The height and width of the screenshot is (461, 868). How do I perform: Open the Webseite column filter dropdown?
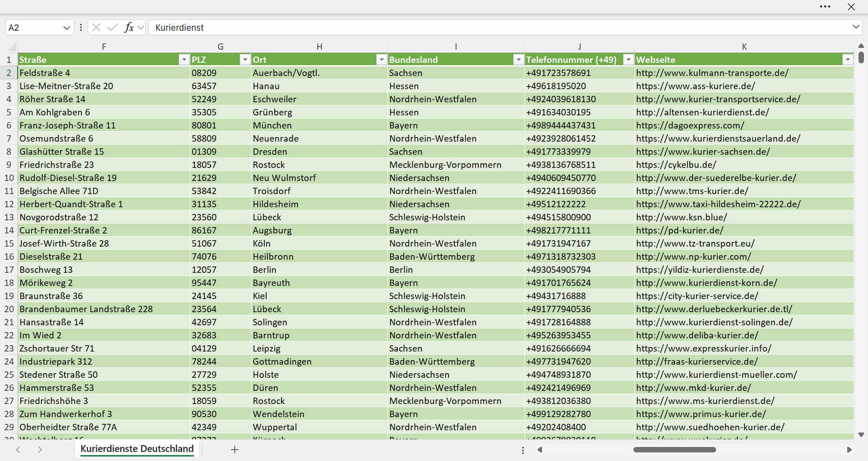[848, 59]
